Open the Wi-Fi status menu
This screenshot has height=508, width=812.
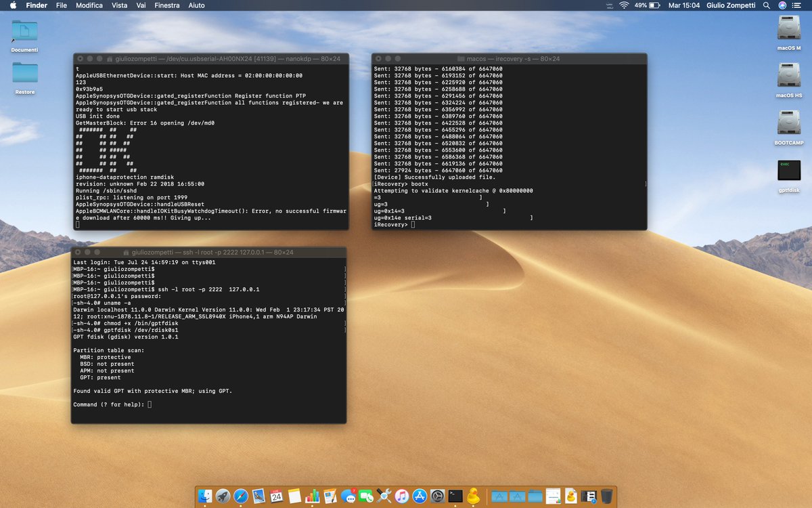click(623, 5)
